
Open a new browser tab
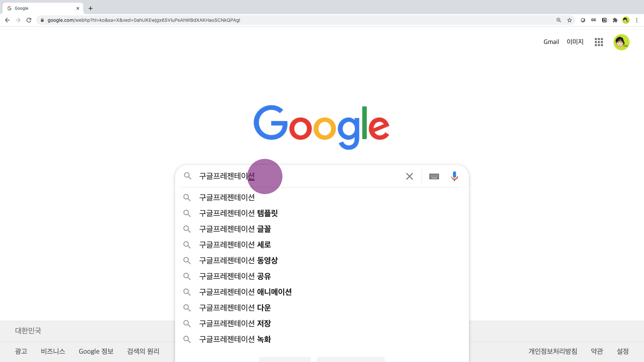click(91, 8)
